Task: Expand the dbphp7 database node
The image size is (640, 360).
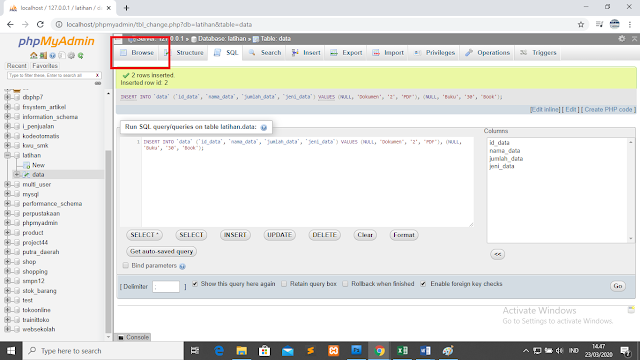Action: click(x=7, y=97)
